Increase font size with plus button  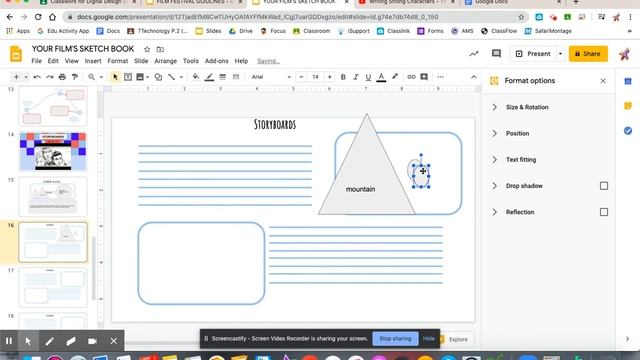[329, 77]
